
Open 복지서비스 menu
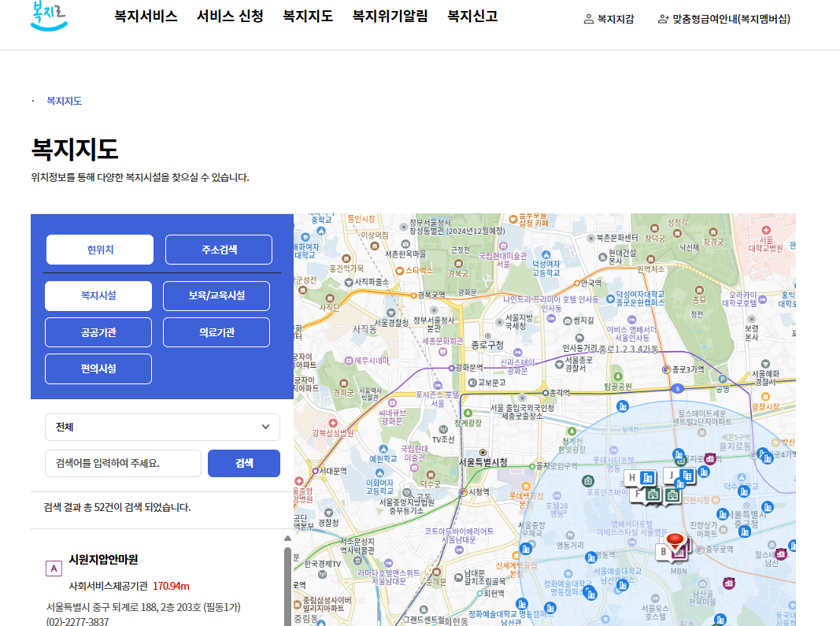146,16
